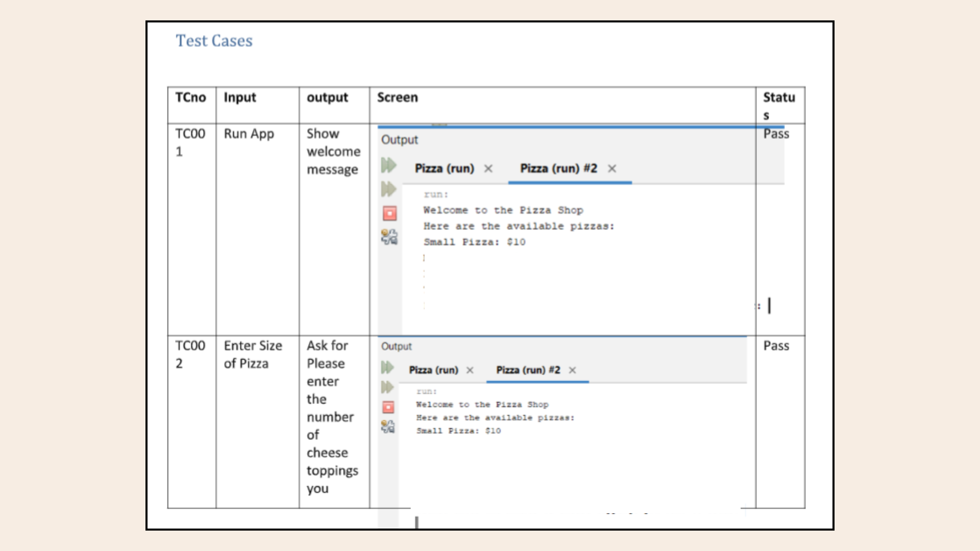Click the Pass status for TC002
This screenshot has height=551, width=980.
tap(776, 346)
